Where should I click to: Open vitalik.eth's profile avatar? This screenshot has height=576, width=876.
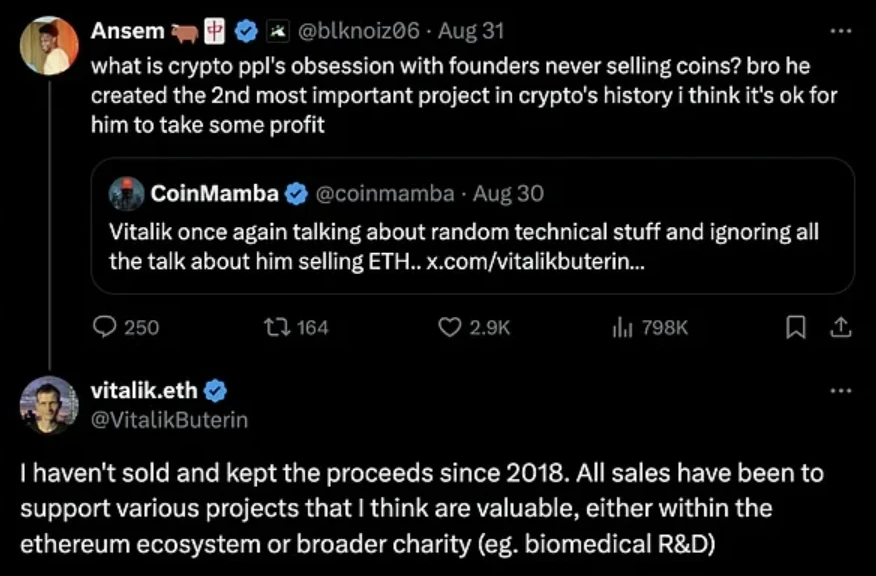[x=48, y=404]
